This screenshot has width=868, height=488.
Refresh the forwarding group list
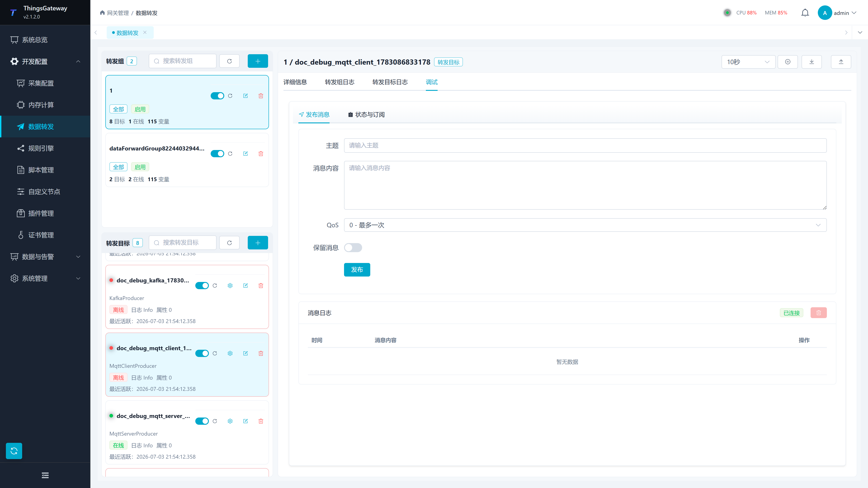229,61
